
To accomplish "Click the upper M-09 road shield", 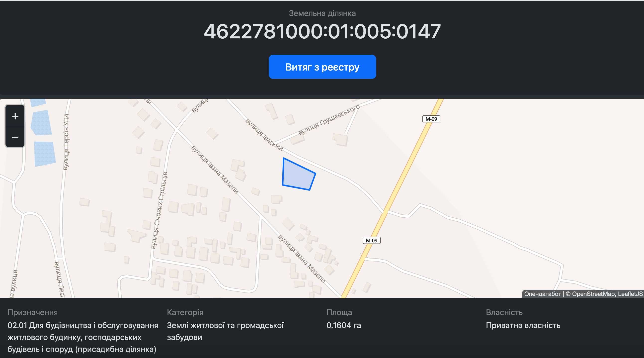I will [x=431, y=119].
